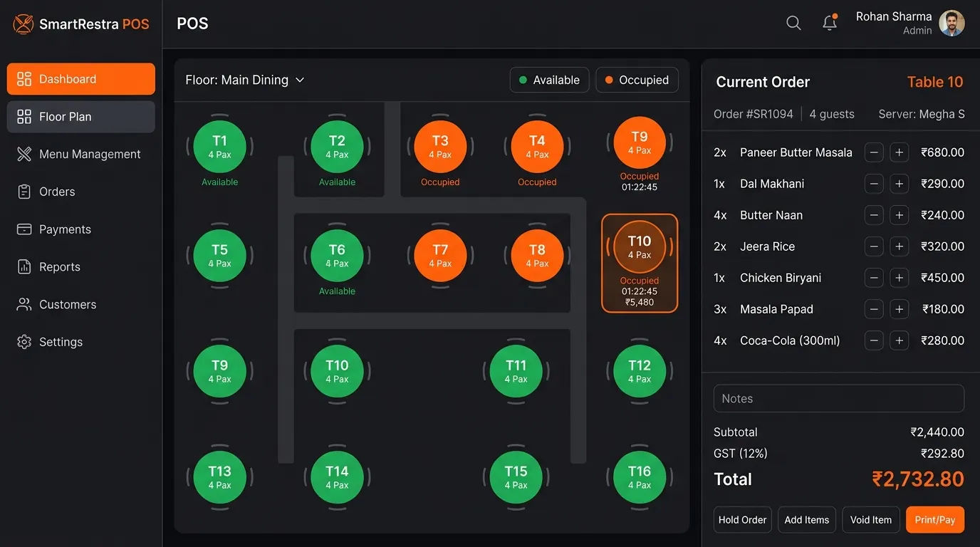This screenshot has height=547, width=980.
Task: Decrease Dal Makhani quantity
Action: tap(874, 184)
